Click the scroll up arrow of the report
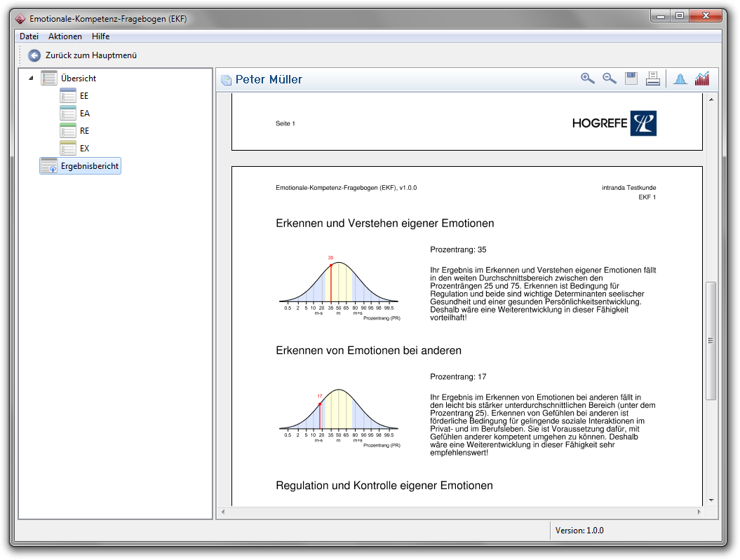This screenshot has height=560, width=740. (x=711, y=100)
